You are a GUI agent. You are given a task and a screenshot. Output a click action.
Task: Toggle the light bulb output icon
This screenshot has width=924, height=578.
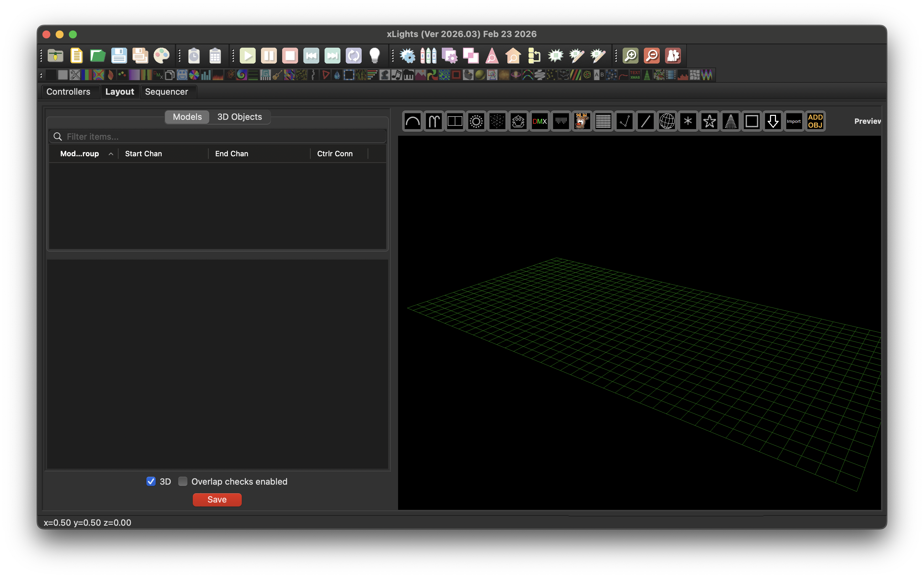tap(375, 56)
